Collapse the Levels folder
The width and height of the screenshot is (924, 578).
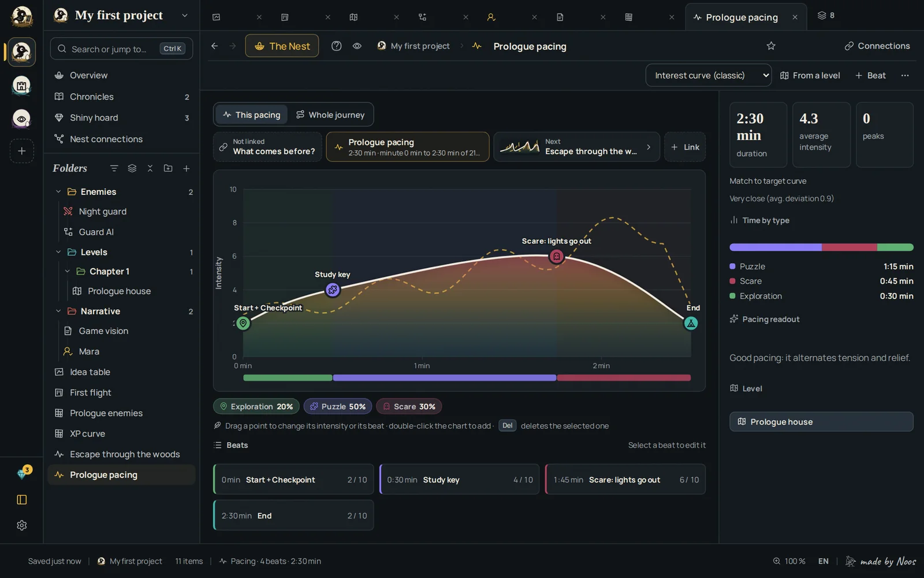pyautogui.click(x=58, y=252)
